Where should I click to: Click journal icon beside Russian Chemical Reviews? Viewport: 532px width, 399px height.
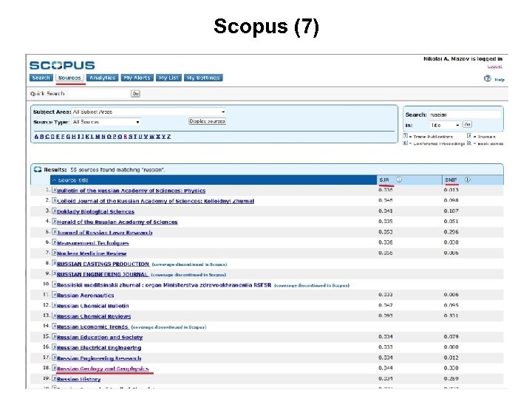pos(54,316)
